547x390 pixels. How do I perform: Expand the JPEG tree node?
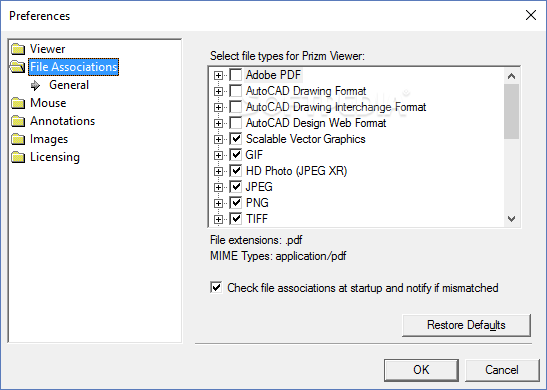[218, 187]
